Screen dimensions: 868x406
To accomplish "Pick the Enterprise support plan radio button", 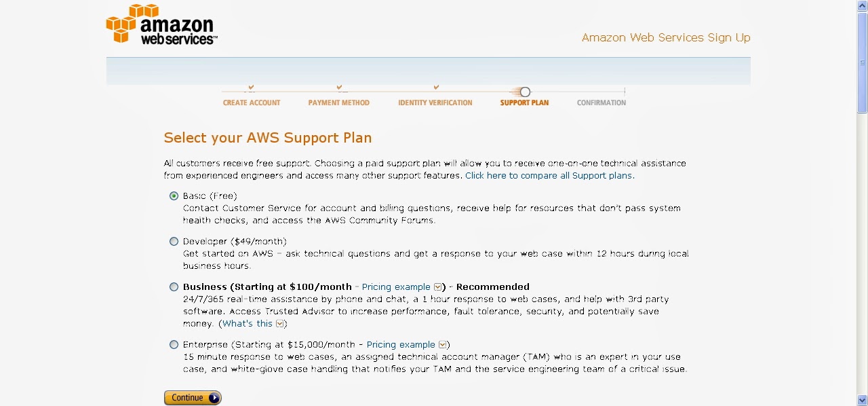I will tap(174, 345).
